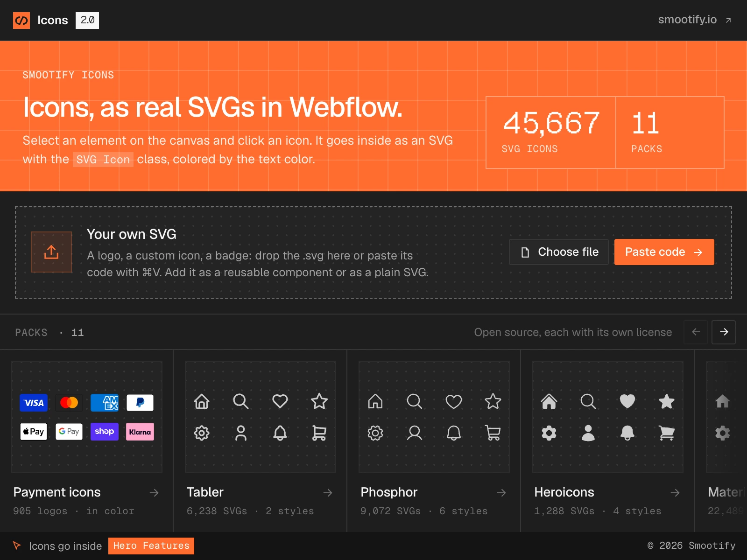Go to the next packs page

[724, 332]
